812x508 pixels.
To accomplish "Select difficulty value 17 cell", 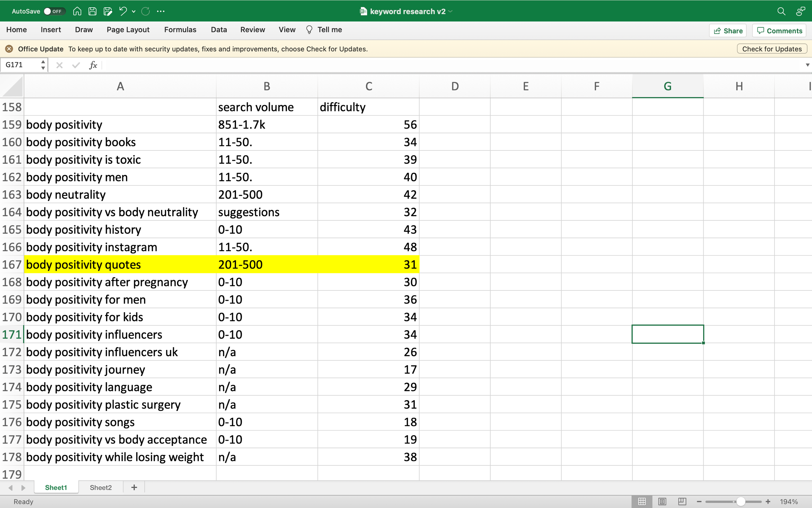I will tap(369, 370).
